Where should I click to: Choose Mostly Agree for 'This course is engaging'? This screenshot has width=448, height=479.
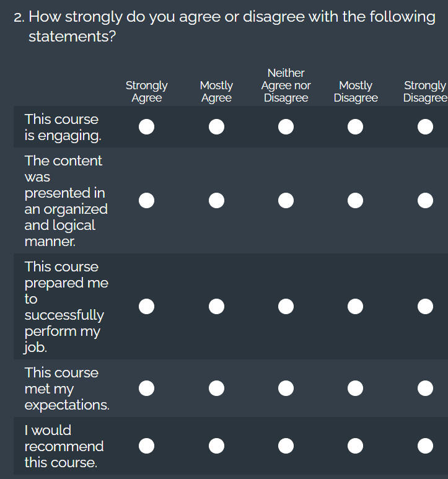216,127
